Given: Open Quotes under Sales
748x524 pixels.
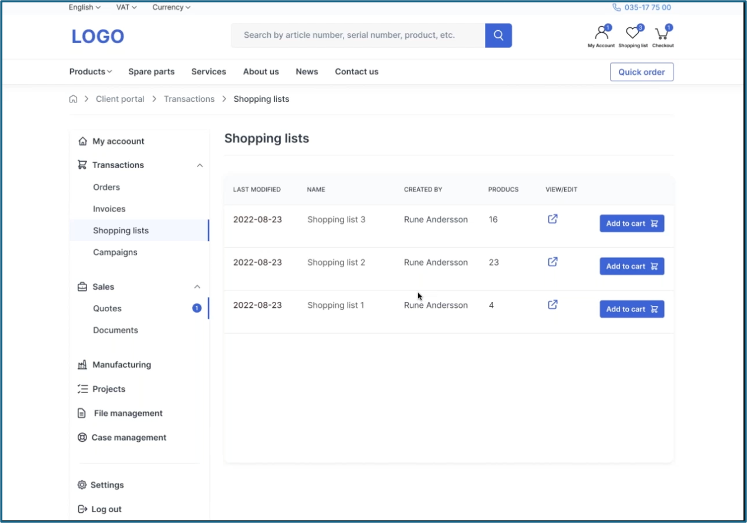Looking at the screenshot, I should pos(107,308).
